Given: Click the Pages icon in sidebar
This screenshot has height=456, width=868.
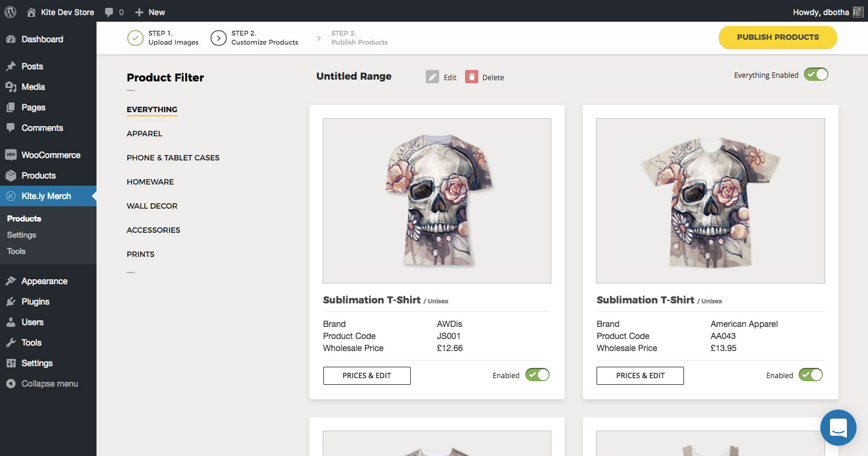Looking at the screenshot, I should (x=11, y=107).
